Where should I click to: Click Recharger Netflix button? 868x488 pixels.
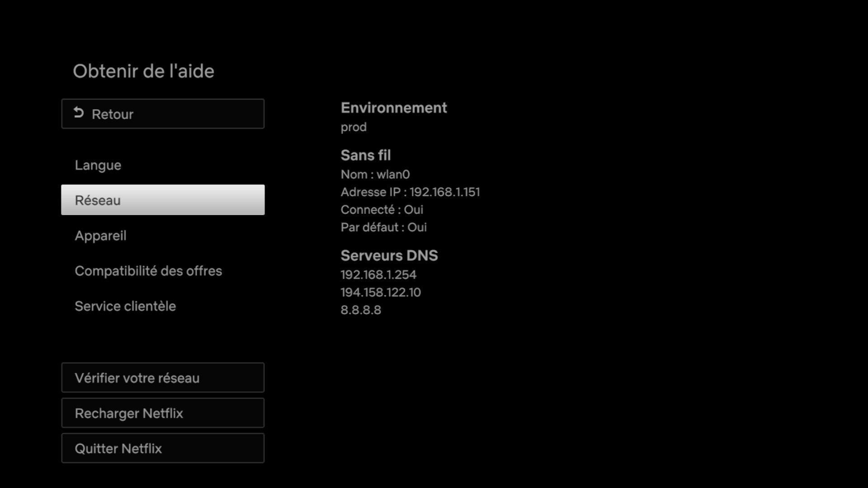(x=163, y=413)
